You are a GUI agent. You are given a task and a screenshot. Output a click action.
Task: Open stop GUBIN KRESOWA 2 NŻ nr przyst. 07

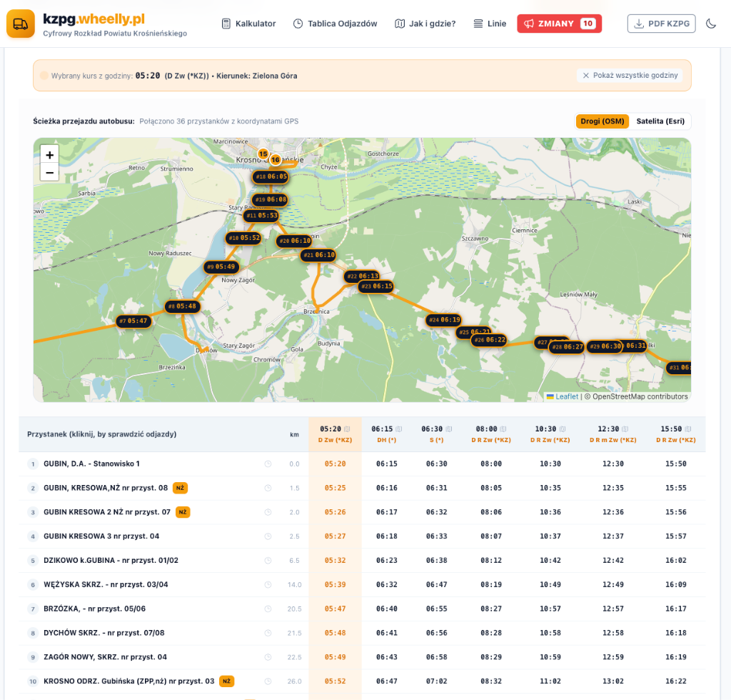pyautogui.click(x=107, y=513)
